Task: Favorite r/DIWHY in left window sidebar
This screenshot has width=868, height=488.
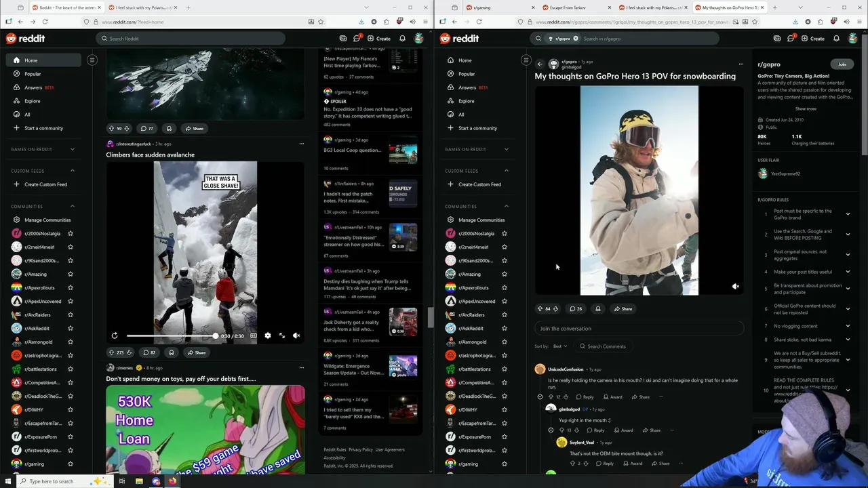Action: pos(70,409)
